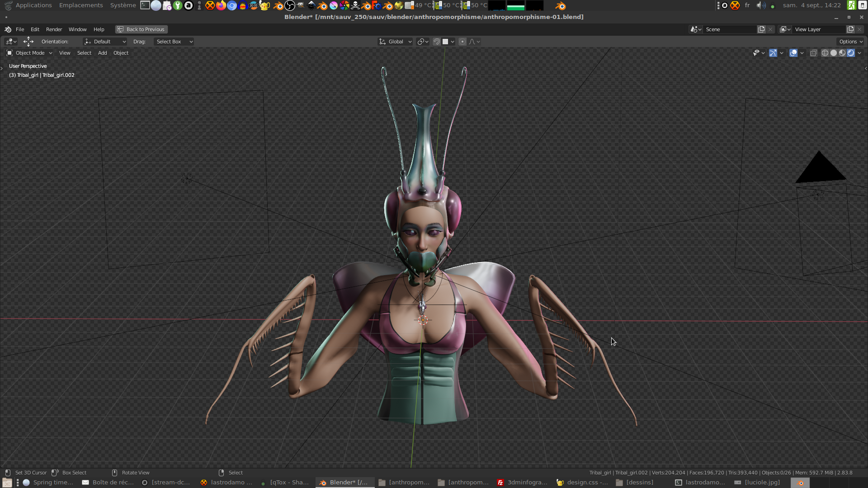This screenshot has height=488, width=868.
Task: Remove View Layer with its X icon
Action: (x=859, y=29)
